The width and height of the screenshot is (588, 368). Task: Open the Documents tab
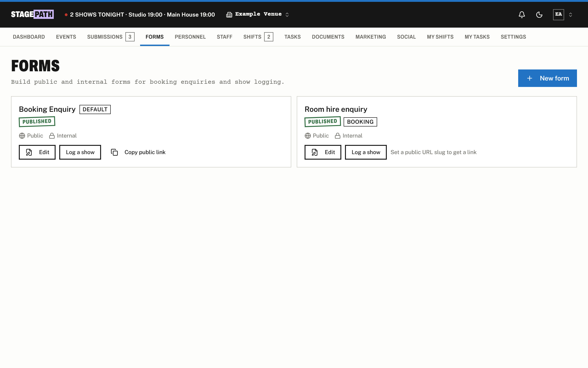(328, 37)
